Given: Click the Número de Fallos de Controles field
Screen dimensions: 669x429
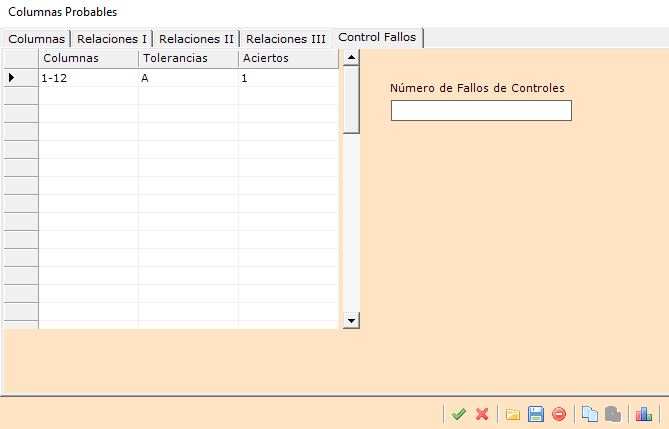Looking at the screenshot, I should tap(481, 111).
